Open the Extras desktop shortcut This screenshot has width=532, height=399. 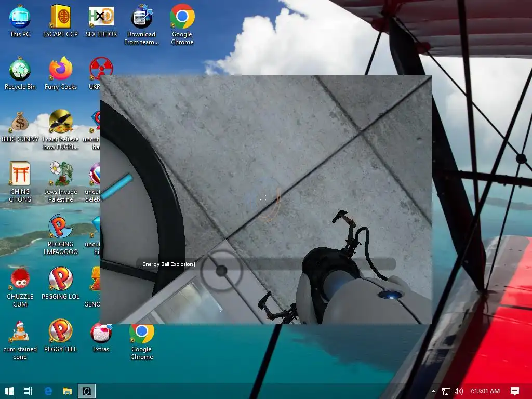coord(101,338)
